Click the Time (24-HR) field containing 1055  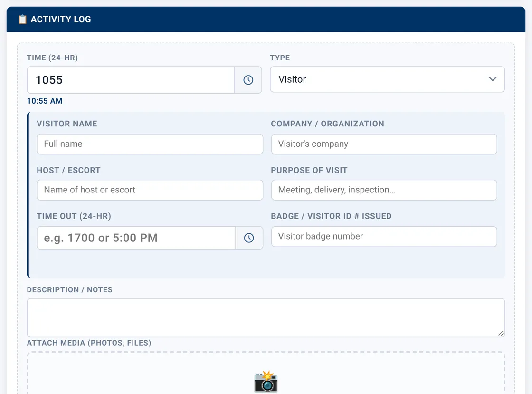(131, 80)
